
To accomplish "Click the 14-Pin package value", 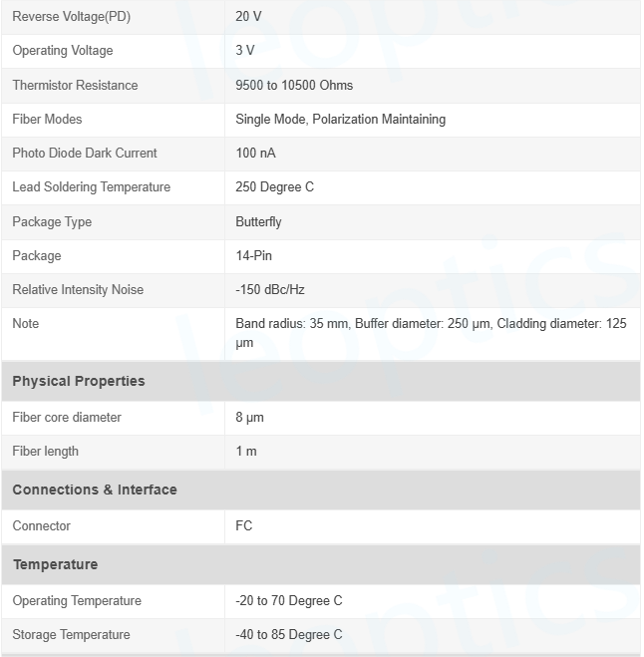I will [253, 255].
